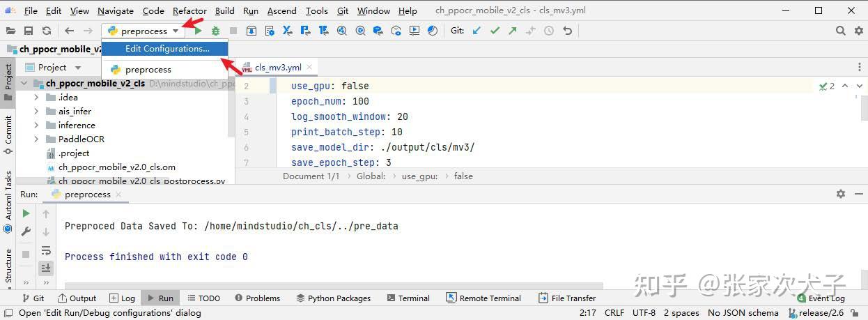Open wrench settings in Run panel

click(26, 231)
